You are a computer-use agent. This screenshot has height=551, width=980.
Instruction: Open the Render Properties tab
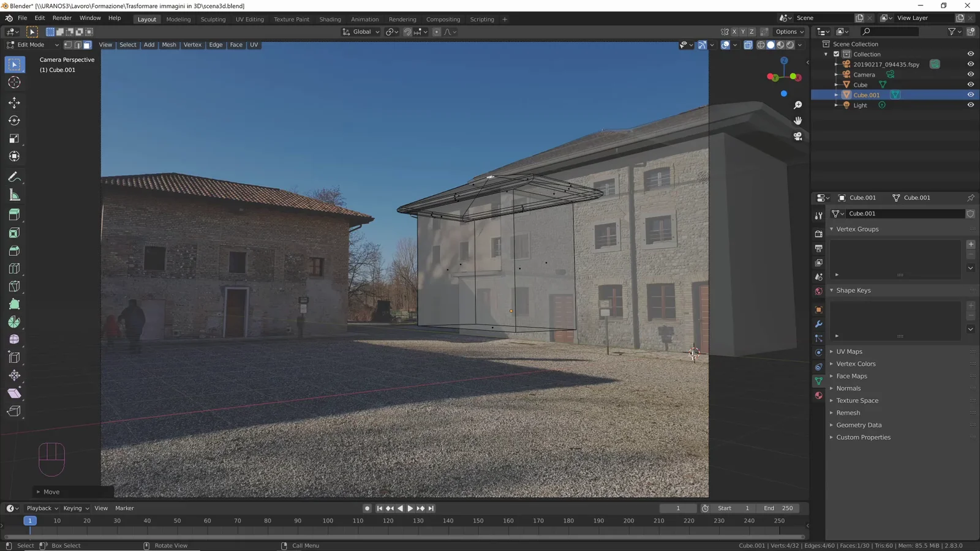coord(818,234)
